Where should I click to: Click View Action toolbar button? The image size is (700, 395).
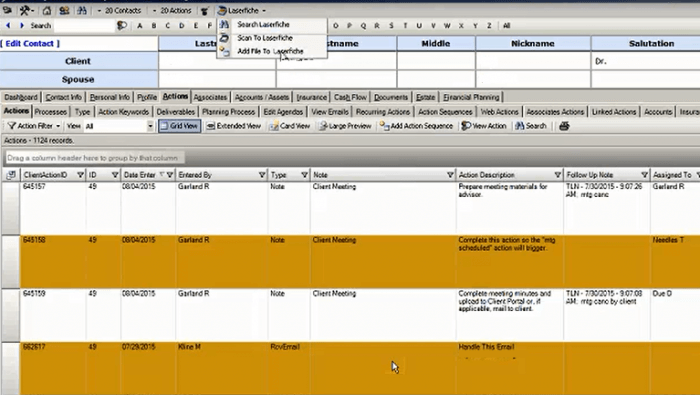484,126
